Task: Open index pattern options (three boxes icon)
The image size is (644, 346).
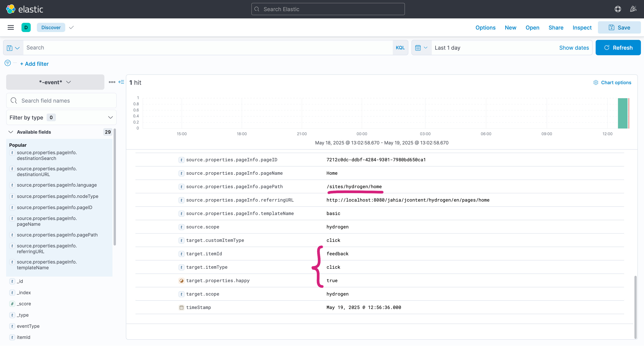Action: point(112,82)
